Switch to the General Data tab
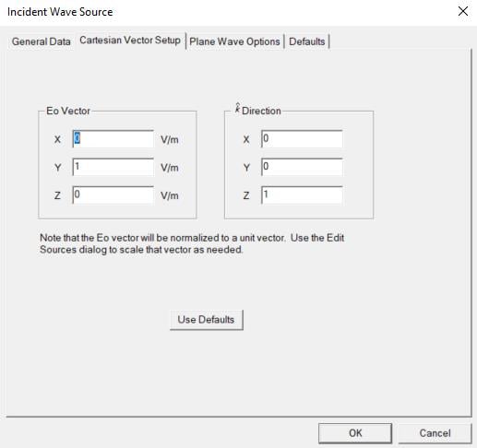This screenshot has height=448, width=477. point(42,41)
